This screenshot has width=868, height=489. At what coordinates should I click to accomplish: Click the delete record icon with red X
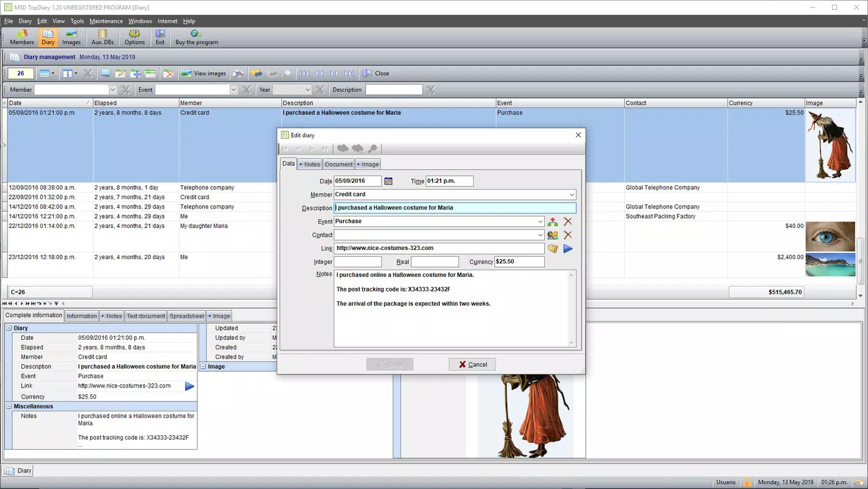(169, 73)
